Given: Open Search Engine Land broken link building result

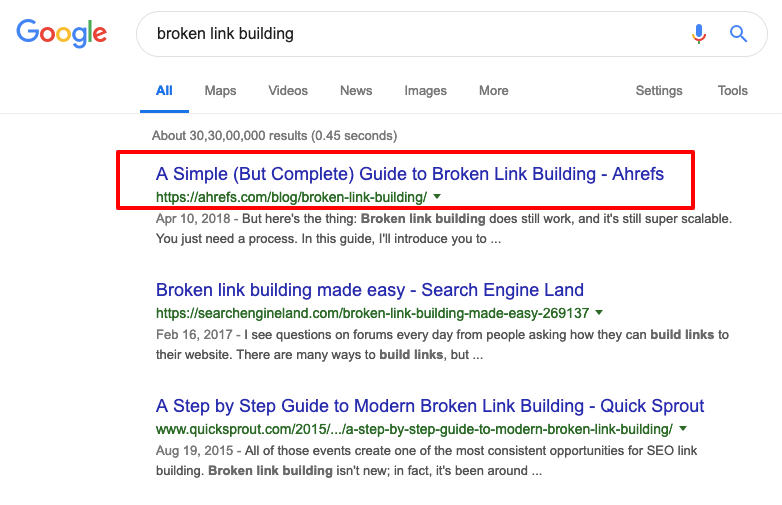Looking at the screenshot, I should pos(370,290).
